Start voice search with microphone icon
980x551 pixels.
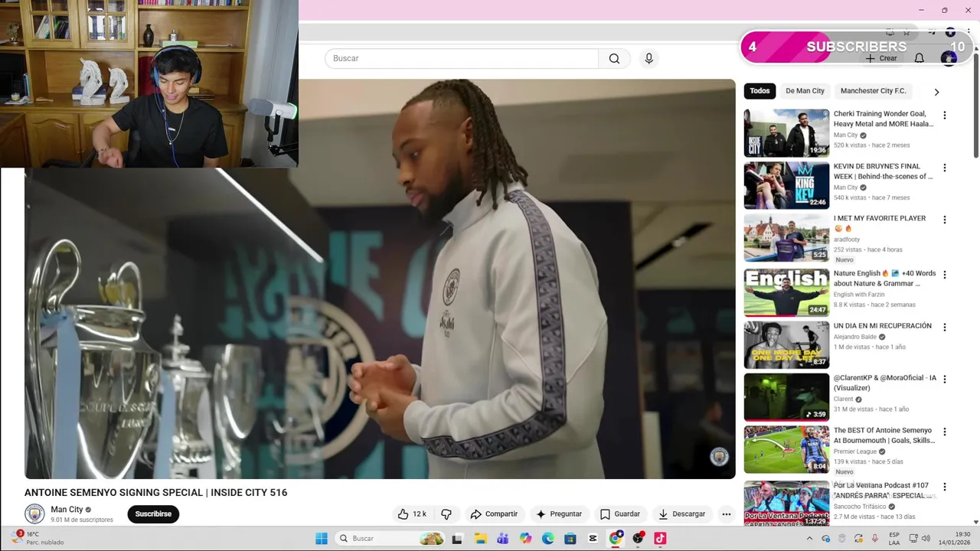648,58
